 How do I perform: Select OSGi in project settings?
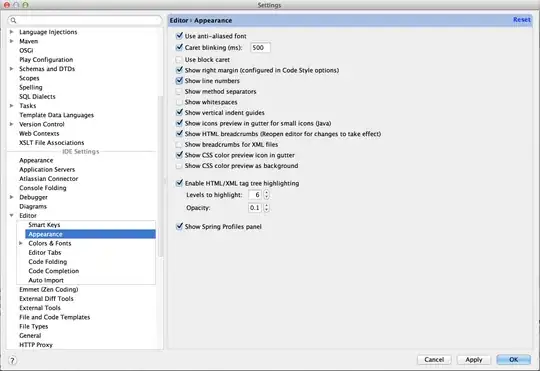click(x=26, y=50)
